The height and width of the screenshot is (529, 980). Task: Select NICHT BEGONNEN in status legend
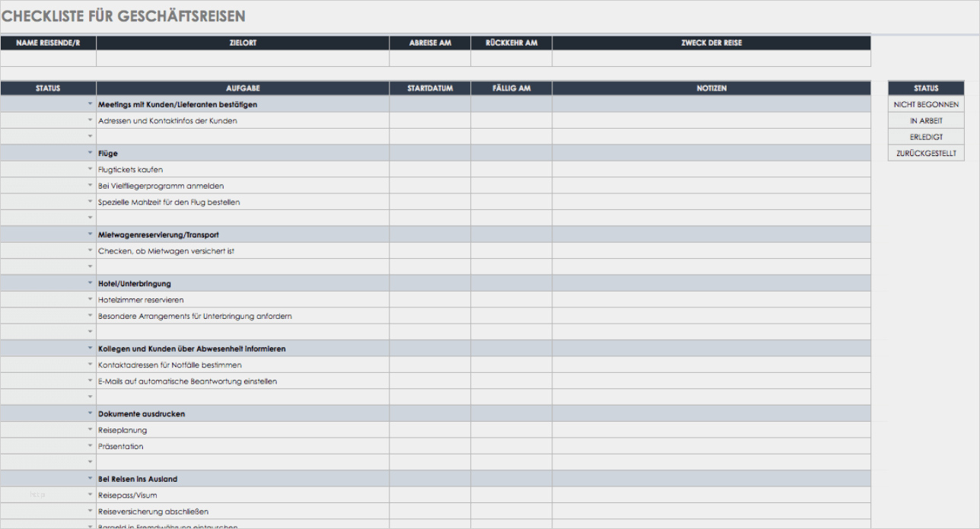[x=926, y=105]
